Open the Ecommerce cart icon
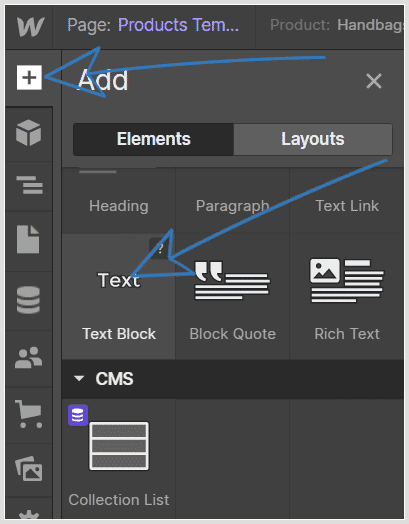409x524 pixels. click(x=28, y=414)
